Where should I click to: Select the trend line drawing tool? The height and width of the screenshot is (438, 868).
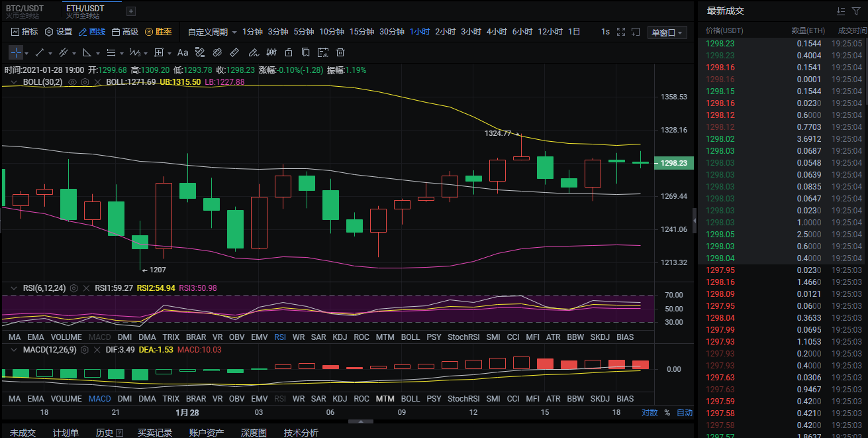click(39, 52)
